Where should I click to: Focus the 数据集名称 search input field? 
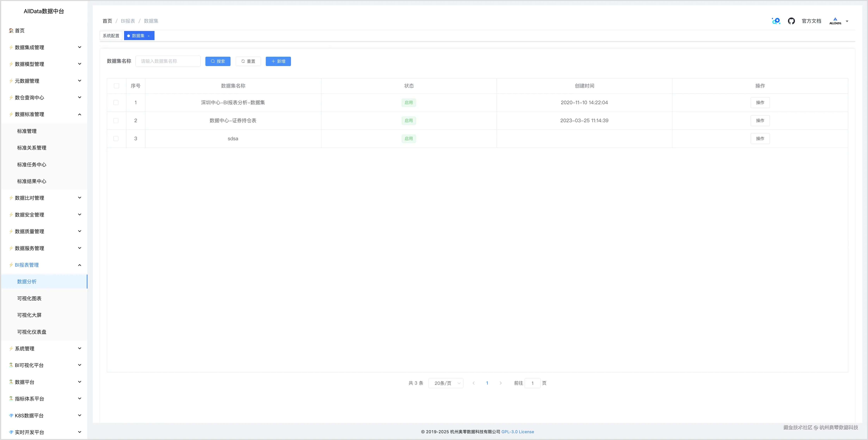pos(168,61)
